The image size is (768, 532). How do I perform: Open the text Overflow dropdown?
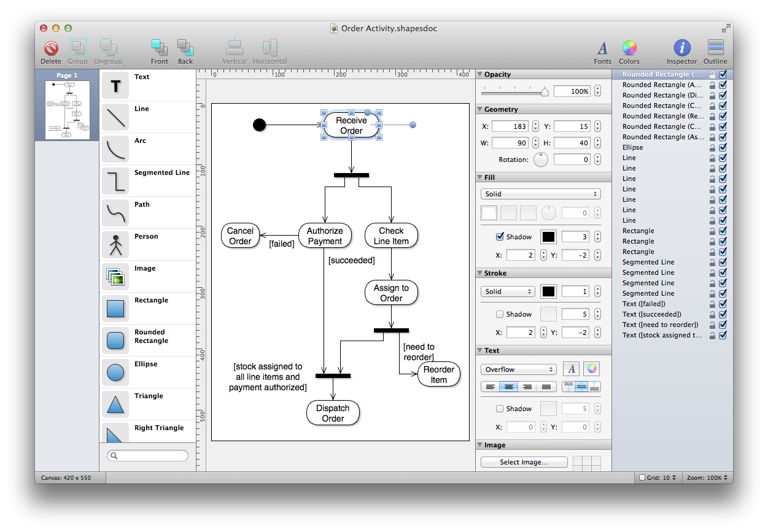pyautogui.click(x=518, y=369)
